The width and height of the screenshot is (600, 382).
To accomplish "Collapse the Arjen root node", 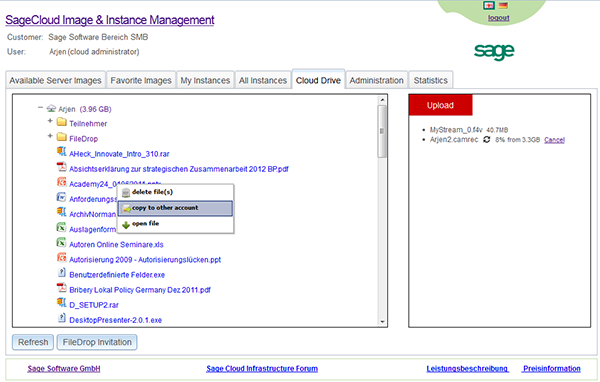I will pyautogui.click(x=41, y=108).
